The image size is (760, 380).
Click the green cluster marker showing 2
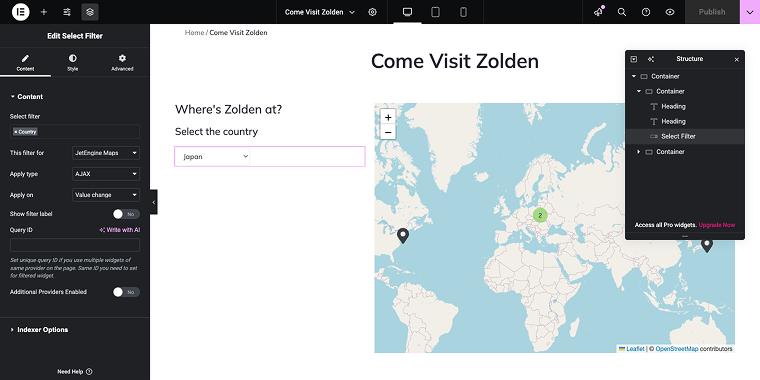pos(540,215)
